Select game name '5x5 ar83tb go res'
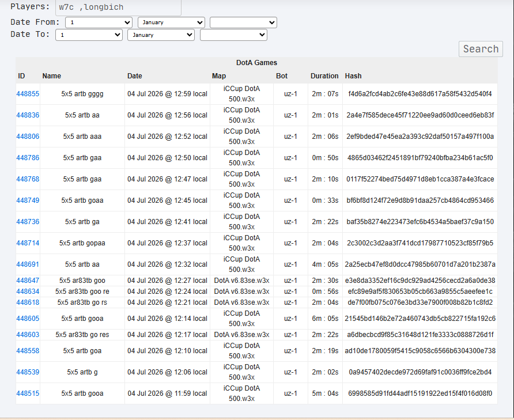Image resolution: width=514 pixels, height=420 pixels. 82,335
